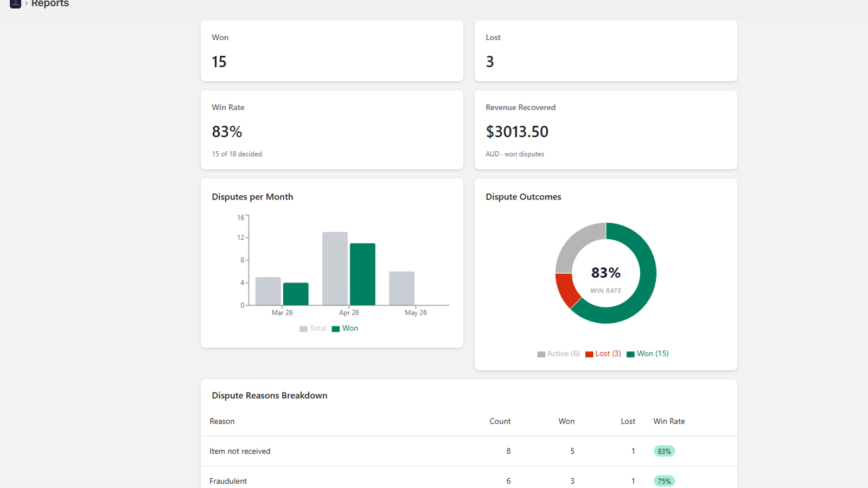Toggle Lost (3) legend entry

click(x=603, y=354)
